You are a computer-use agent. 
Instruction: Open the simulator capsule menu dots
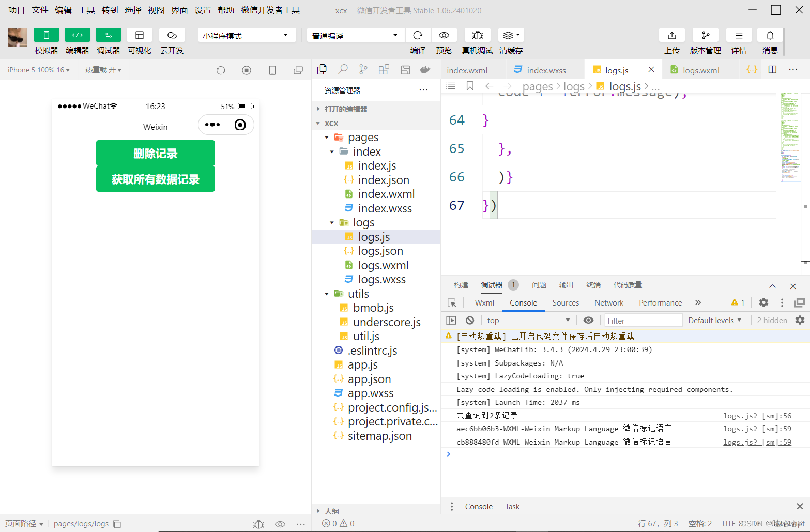[212, 125]
